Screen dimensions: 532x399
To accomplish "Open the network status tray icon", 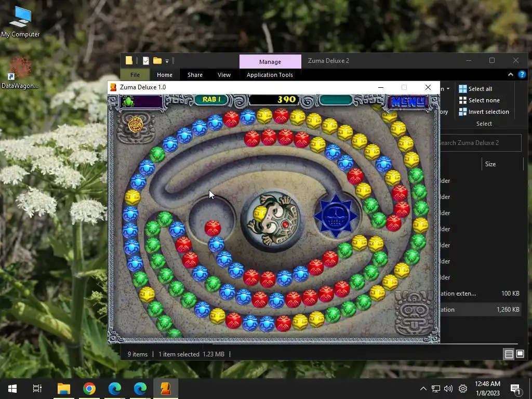I will 436,389.
